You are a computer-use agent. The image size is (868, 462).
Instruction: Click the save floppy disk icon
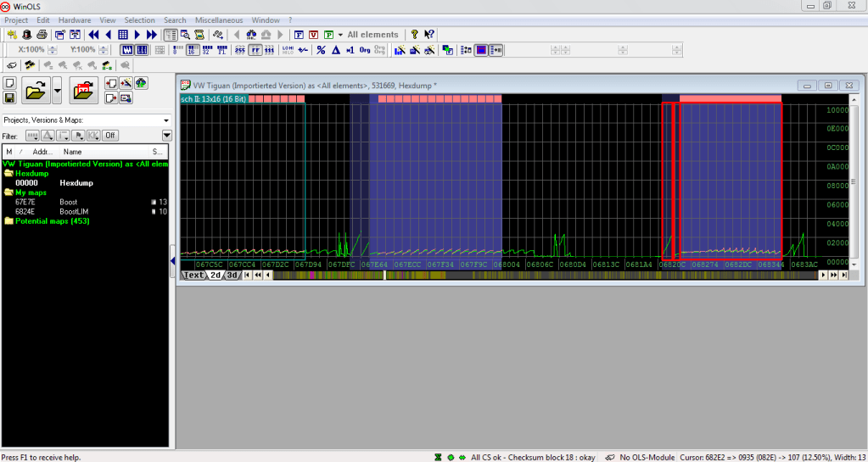tap(9, 97)
